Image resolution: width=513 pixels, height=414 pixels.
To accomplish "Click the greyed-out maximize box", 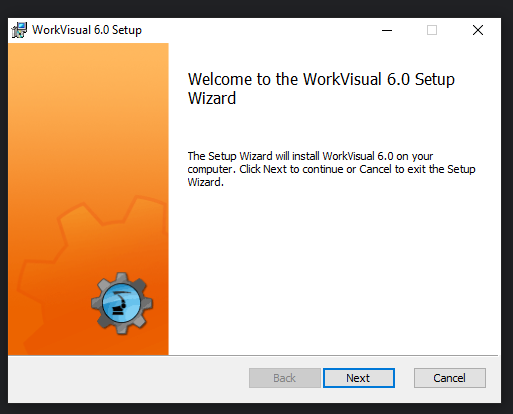I will pos(432,30).
